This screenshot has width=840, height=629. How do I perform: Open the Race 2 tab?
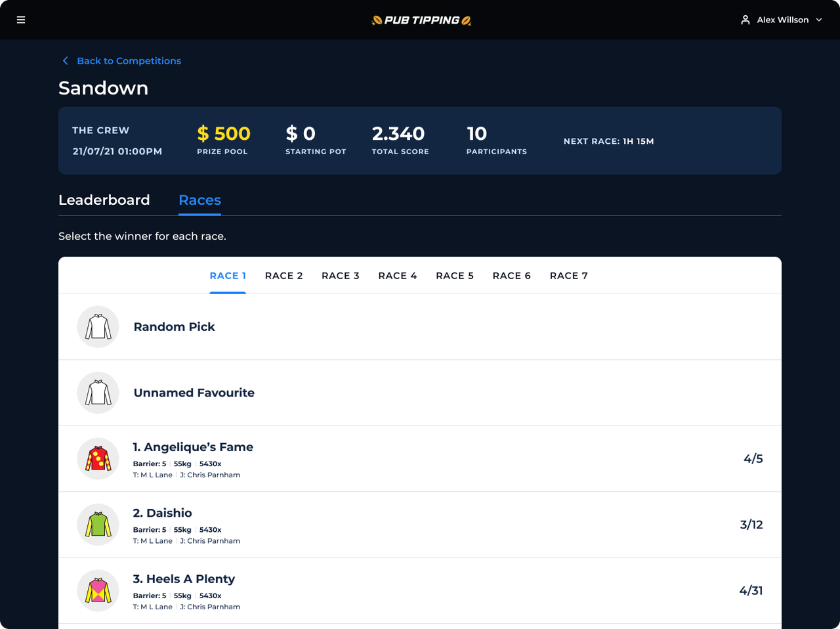point(283,276)
